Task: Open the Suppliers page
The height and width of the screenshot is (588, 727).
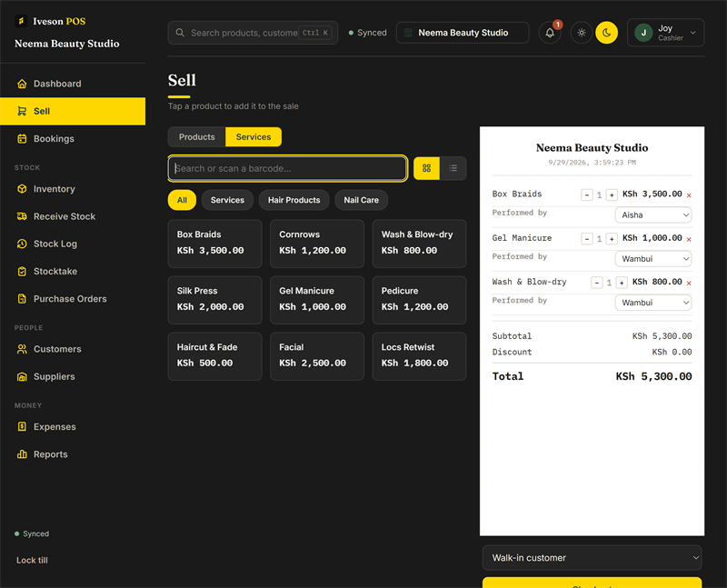Action: [x=73, y=376]
